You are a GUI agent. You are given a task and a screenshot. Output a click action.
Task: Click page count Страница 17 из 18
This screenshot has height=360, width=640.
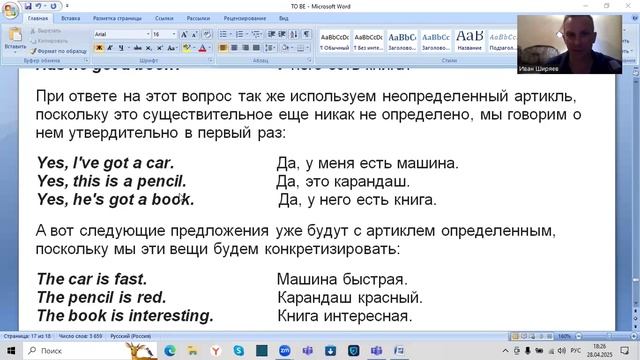(27, 336)
